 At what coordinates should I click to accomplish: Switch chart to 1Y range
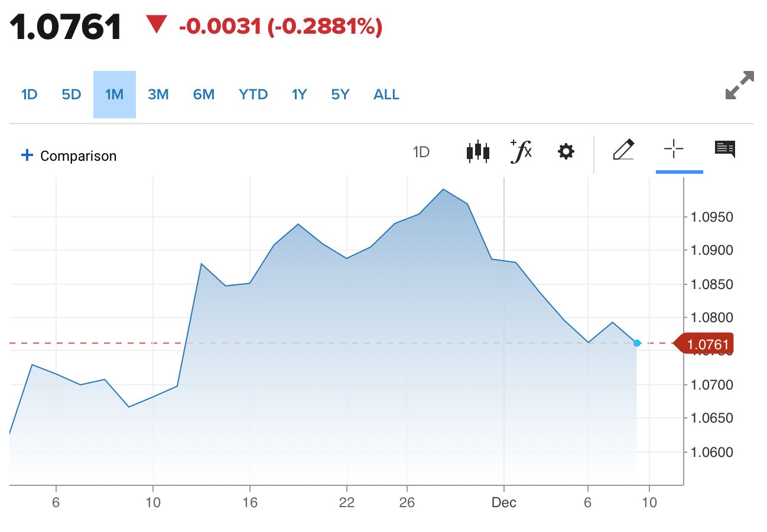(300, 95)
